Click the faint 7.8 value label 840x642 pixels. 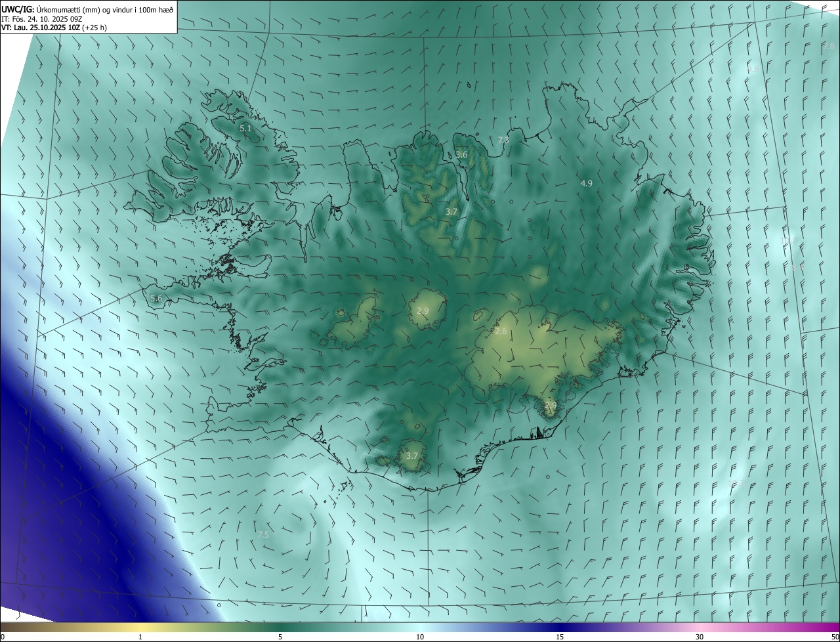point(829,46)
